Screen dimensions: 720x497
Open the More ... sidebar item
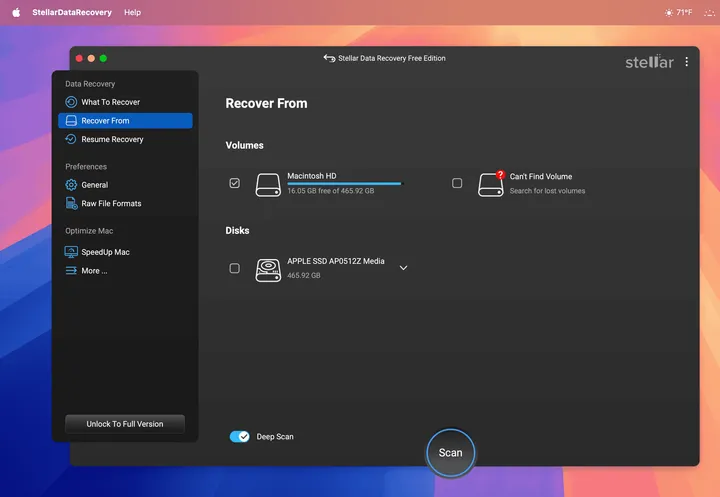[x=94, y=271]
